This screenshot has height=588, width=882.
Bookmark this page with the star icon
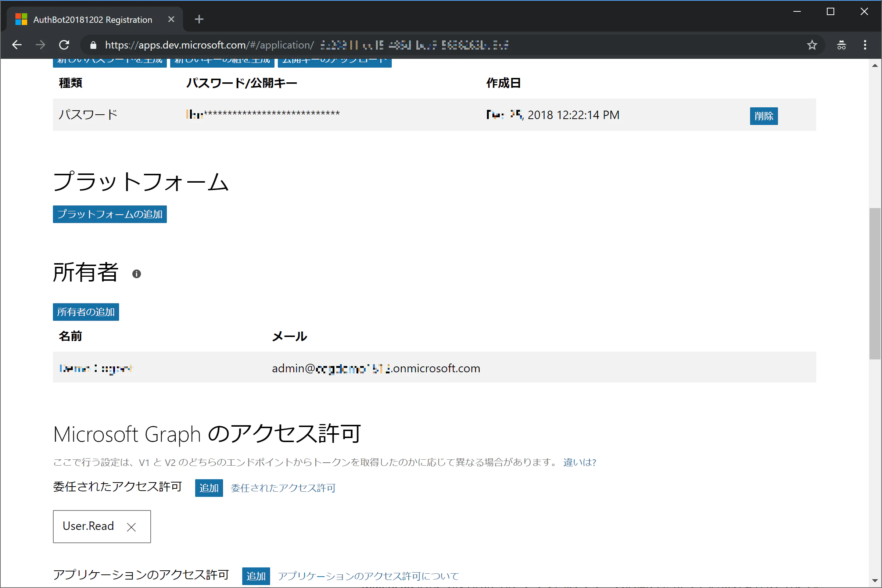pyautogui.click(x=812, y=45)
